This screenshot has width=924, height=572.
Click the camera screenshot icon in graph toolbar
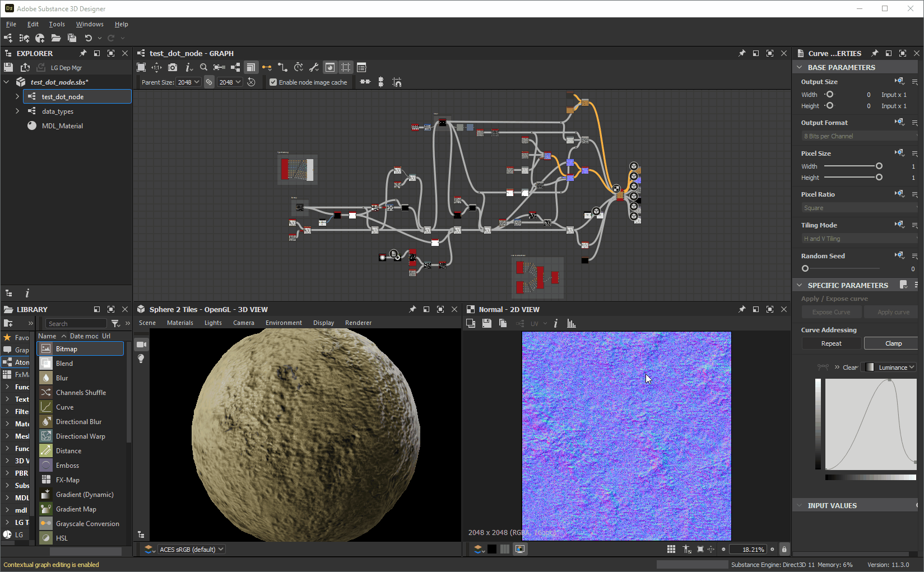point(173,67)
